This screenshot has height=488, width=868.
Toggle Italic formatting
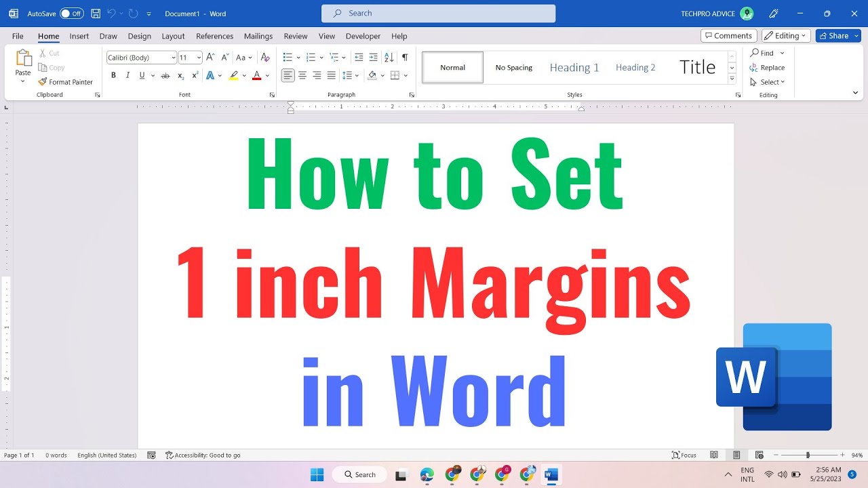[x=127, y=75]
